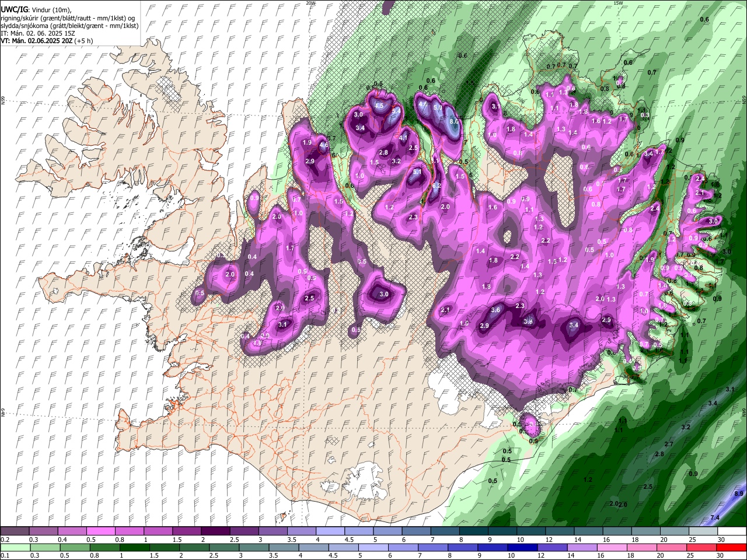Viewport: 747px width, 560px height.
Task: Click the 'slydda/snjókoma' legend description line
Action: 69,26
